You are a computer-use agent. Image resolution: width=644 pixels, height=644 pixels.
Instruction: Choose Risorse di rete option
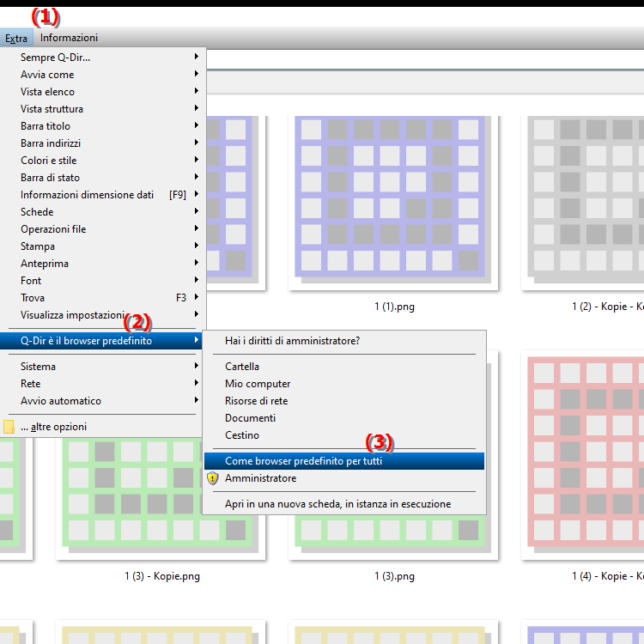344,401
